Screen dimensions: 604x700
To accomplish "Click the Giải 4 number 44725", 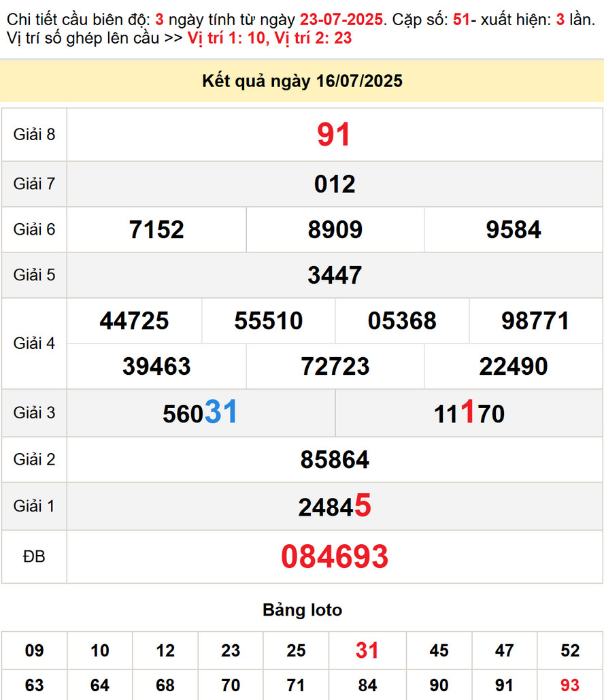I will (x=134, y=320).
